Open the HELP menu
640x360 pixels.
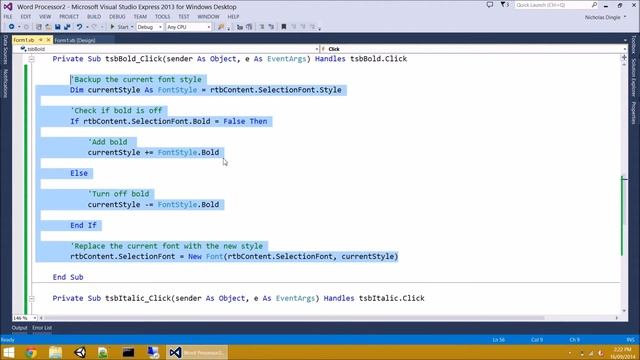[x=233, y=17]
